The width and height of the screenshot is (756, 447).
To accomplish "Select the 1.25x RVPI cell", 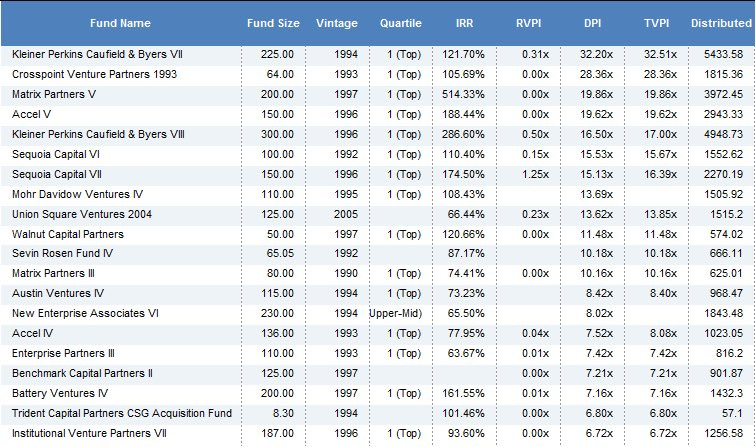I will 535,175.
